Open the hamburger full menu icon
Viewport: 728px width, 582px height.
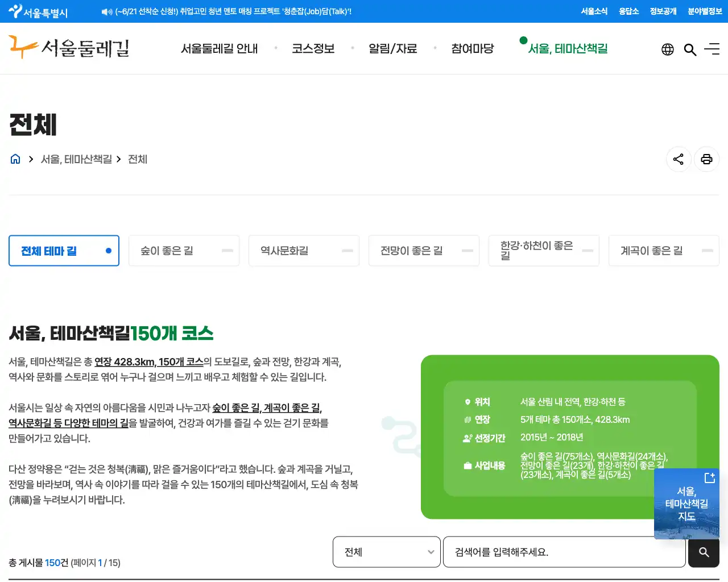(x=712, y=49)
